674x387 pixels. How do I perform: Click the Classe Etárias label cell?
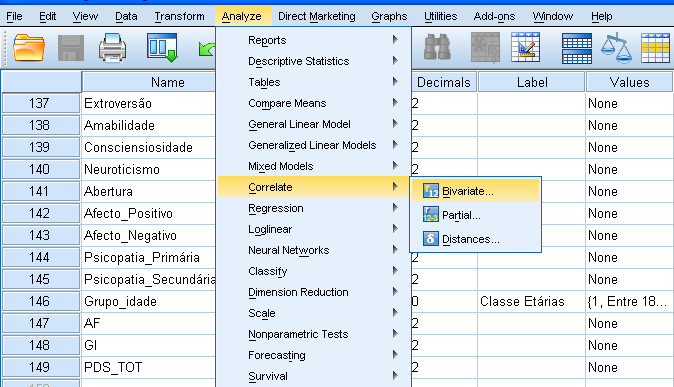(531, 301)
